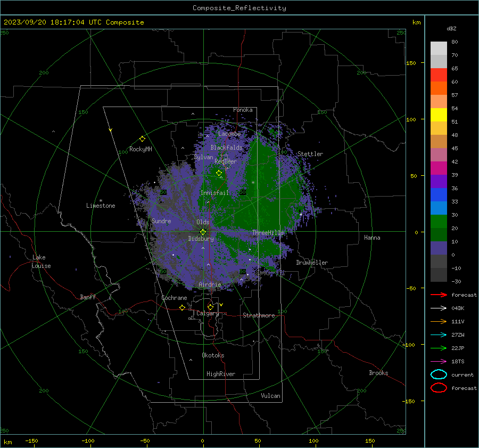Click the Ponoka city label

243,110
